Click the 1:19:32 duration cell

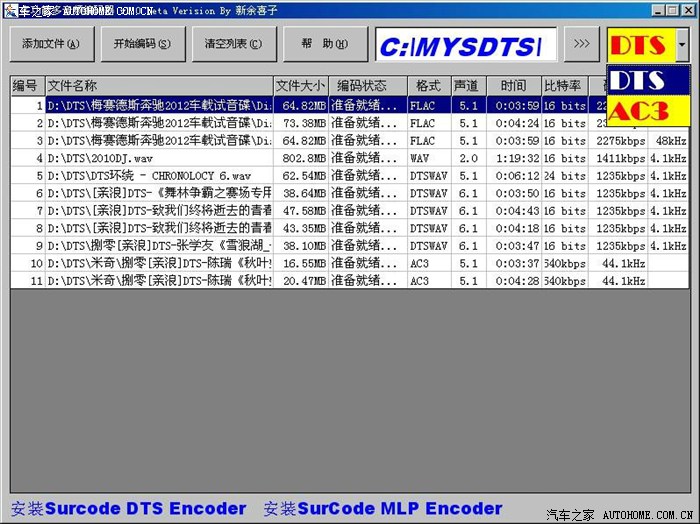514,158
